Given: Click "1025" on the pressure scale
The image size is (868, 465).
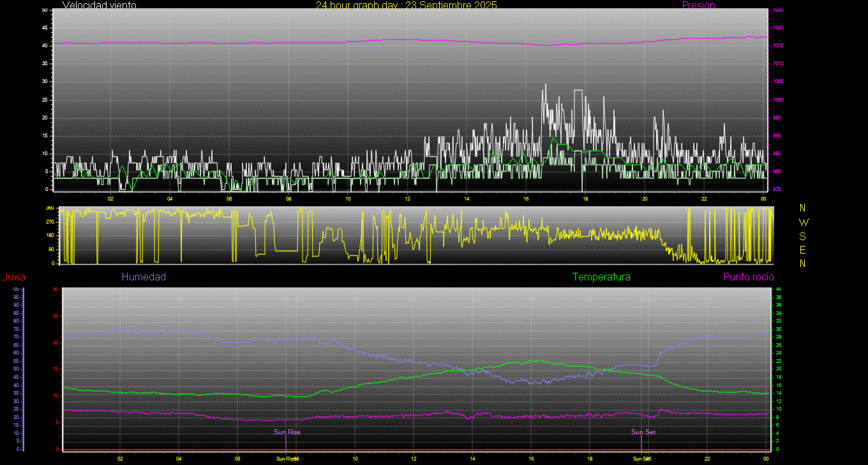Looking at the screenshot, I should pos(777,10).
